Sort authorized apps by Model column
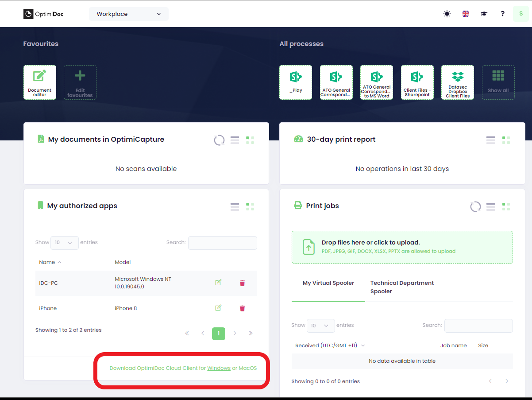This screenshot has width=532, height=400. (123, 262)
